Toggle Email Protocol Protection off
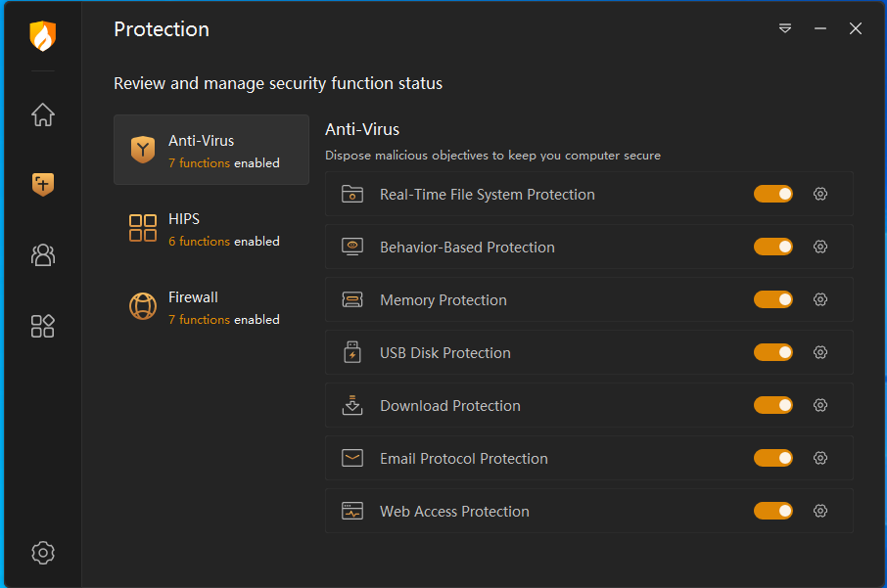887x588 pixels. (x=773, y=458)
